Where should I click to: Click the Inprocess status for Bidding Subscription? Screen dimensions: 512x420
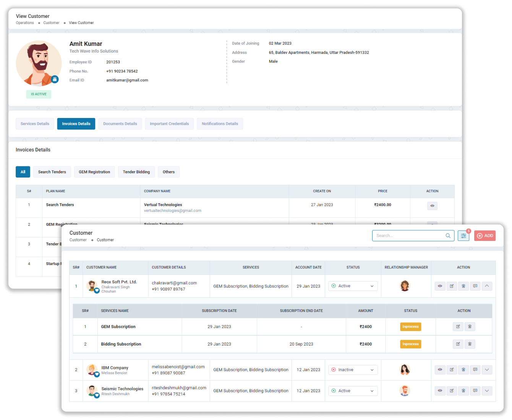pos(410,344)
